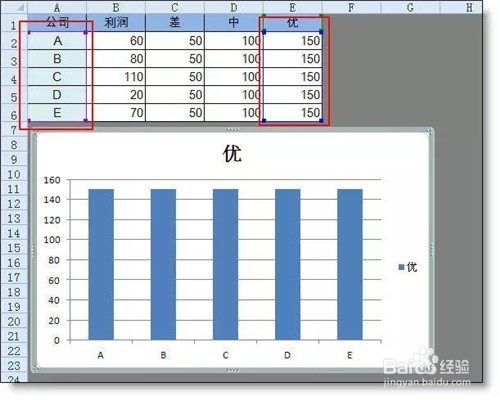Select row 6 header

pos(14,113)
